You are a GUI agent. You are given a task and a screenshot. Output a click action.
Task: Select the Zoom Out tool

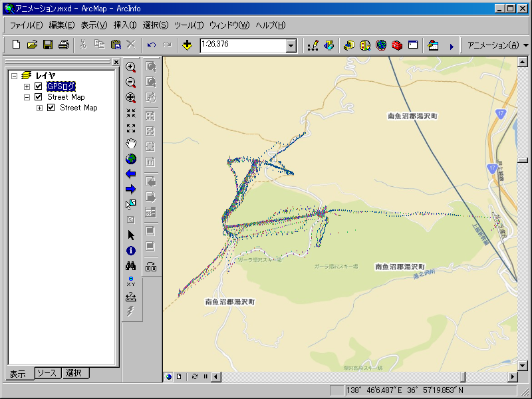point(131,82)
